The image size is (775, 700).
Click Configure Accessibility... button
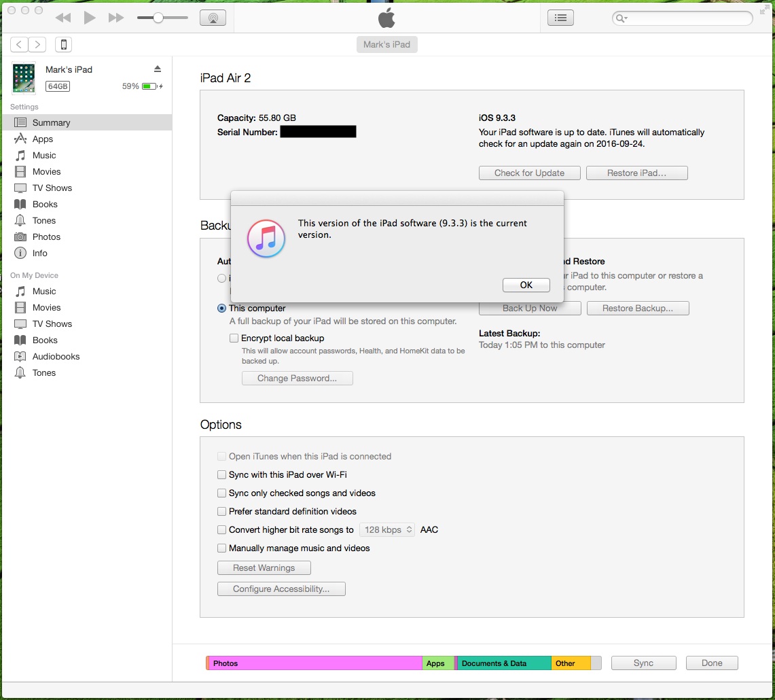(281, 589)
